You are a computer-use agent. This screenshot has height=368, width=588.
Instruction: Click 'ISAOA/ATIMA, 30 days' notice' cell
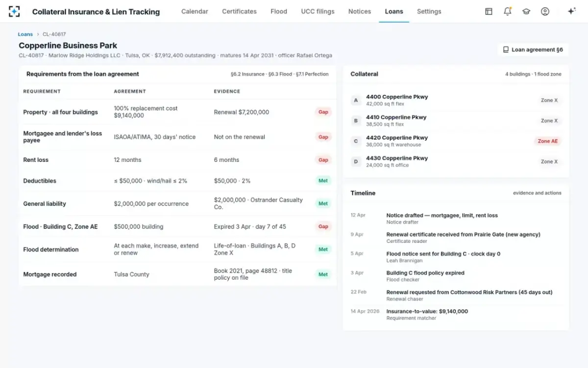pyautogui.click(x=155, y=137)
